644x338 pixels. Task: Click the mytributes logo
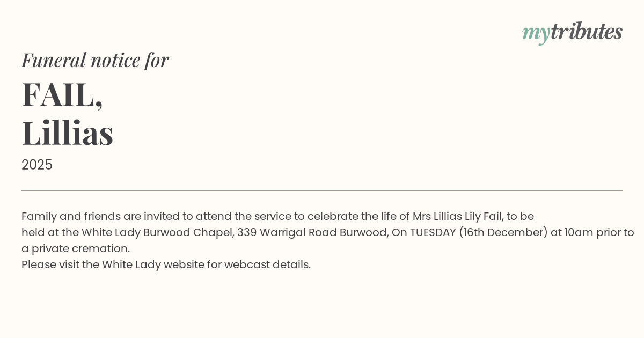coord(572,32)
